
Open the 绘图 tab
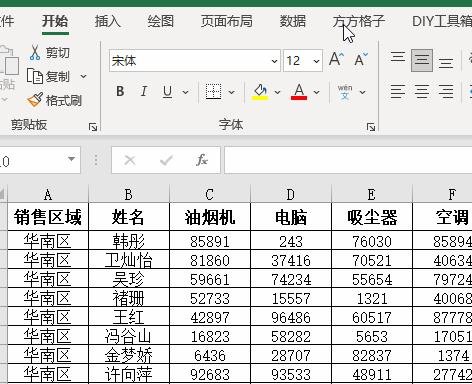pyautogui.click(x=161, y=21)
